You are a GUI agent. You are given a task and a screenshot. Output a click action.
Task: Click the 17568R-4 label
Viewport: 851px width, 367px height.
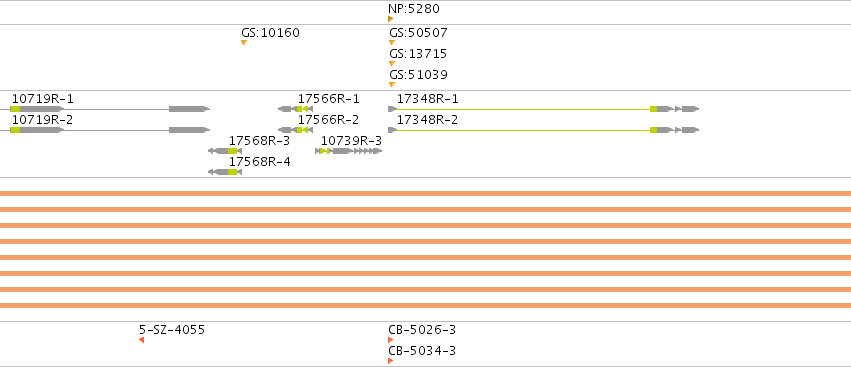pos(259,162)
